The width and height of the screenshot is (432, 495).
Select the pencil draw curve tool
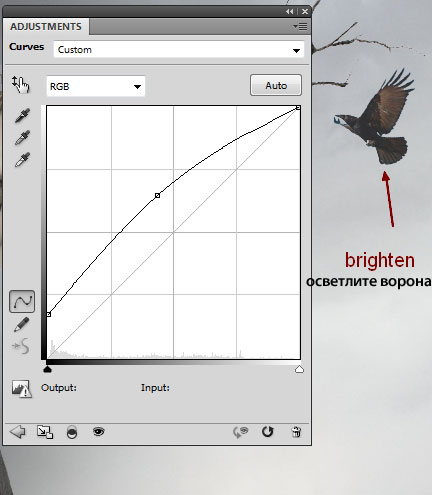click(x=22, y=324)
